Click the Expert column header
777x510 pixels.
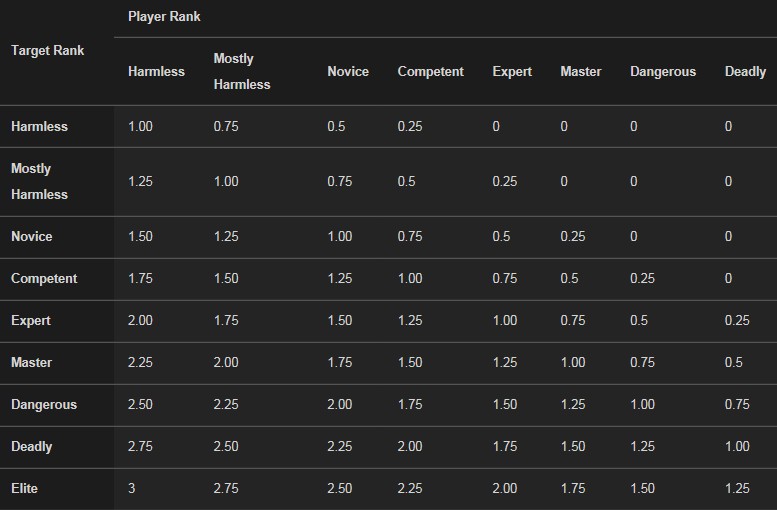pos(512,71)
